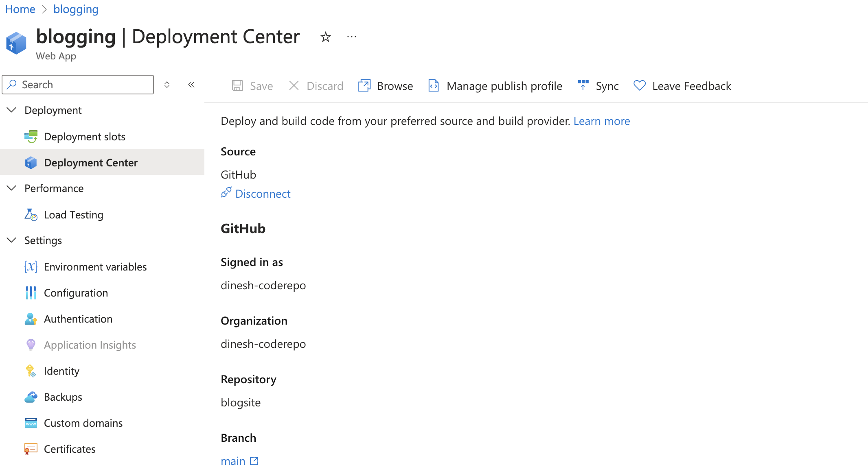
Task: Open Identity menu item
Action: (102, 371)
